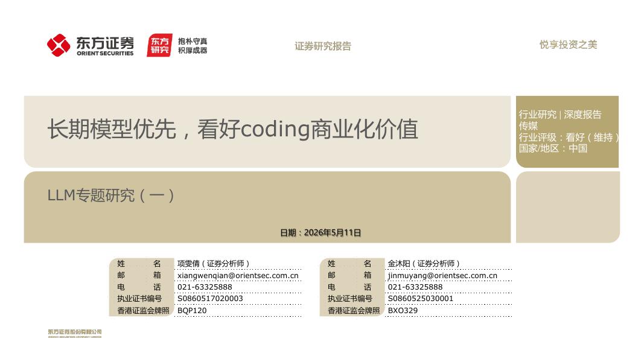The width and height of the screenshot is (644, 362).
Task: Click the 香港证监会牌照 label in 金沐阳's table
Action: click(x=353, y=311)
